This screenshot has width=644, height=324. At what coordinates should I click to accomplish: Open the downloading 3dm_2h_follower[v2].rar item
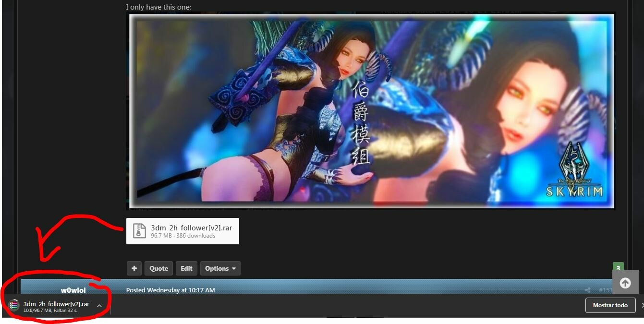point(56,306)
